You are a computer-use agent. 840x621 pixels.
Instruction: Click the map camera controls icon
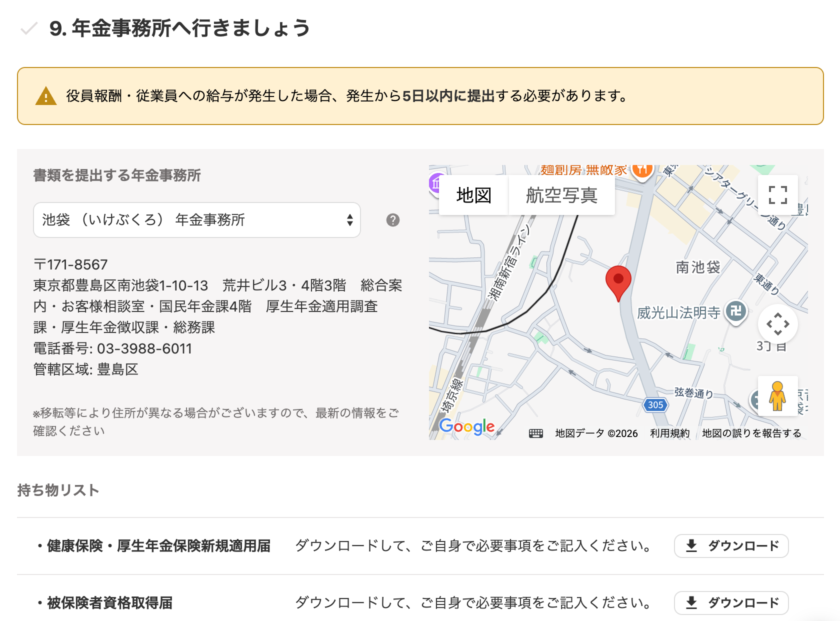click(x=778, y=324)
